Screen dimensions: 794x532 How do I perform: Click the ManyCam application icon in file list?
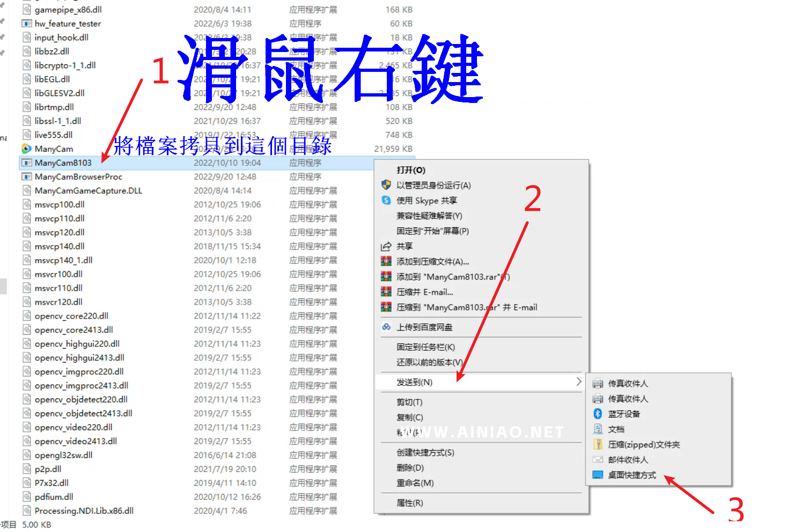[26, 149]
